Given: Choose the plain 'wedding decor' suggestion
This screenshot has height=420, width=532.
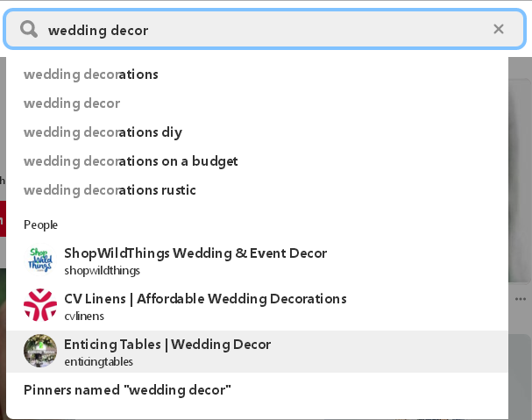Looking at the screenshot, I should click(72, 103).
